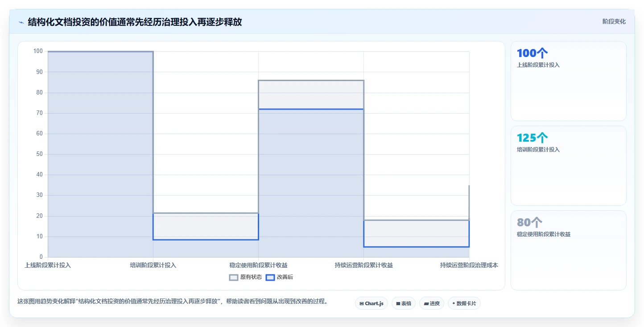Toggle the 原有状态 legend entry
Image resolution: width=644 pixels, height=327 pixels.
246,277
